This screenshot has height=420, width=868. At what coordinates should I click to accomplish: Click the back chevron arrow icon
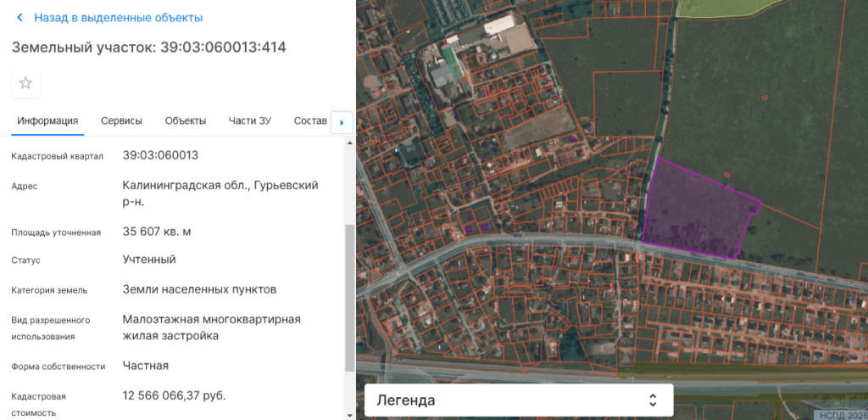[20, 18]
